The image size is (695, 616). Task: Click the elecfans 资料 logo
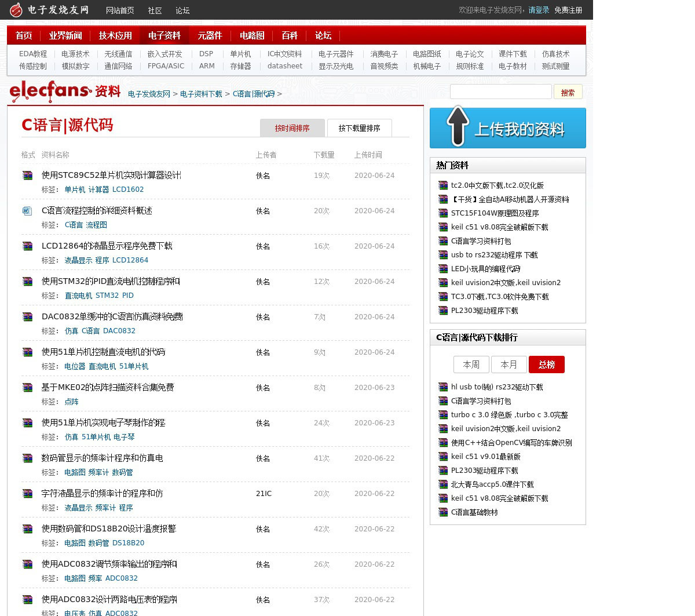coord(65,92)
